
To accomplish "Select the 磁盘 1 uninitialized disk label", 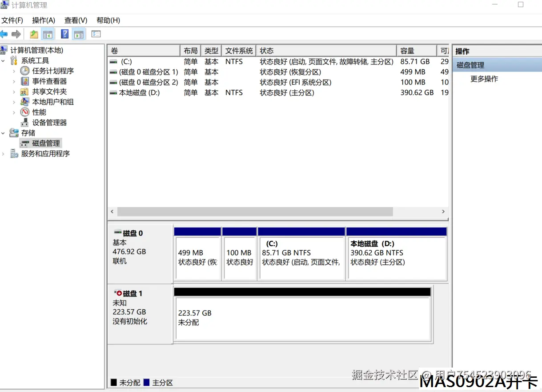I will pyautogui.click(x=140, y=314).
